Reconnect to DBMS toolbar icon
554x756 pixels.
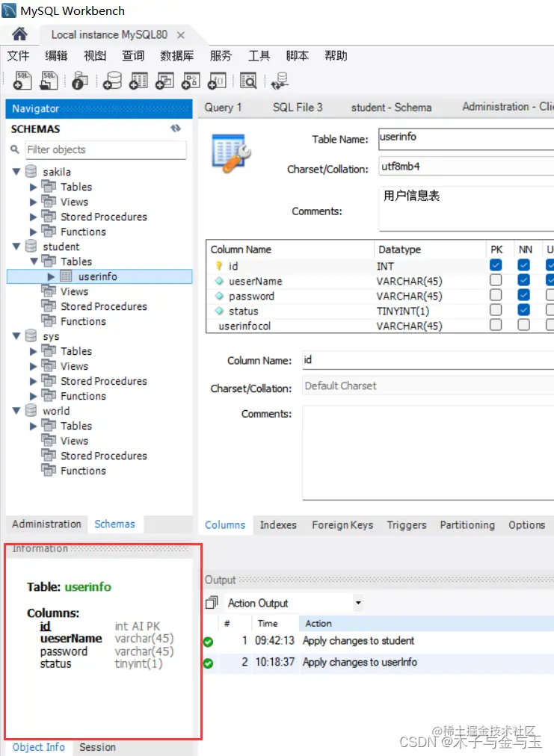(280, 81)
